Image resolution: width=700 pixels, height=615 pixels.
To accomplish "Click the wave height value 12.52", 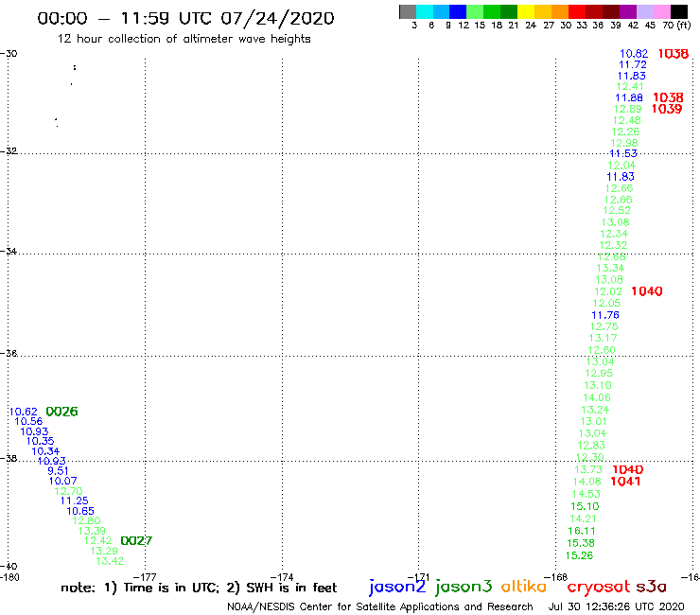I will (x=617, y=211).
